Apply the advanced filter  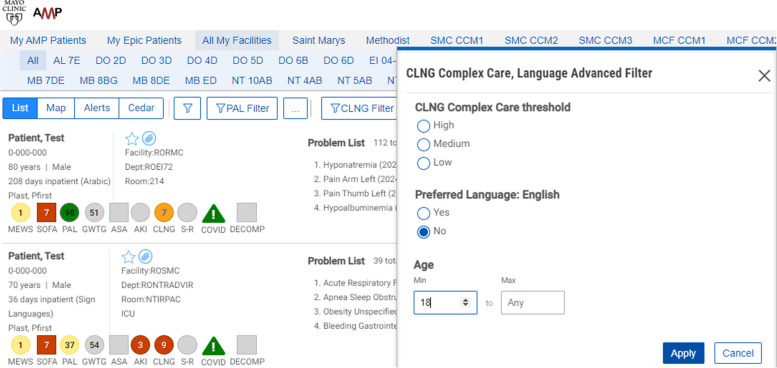click(683, 354)
